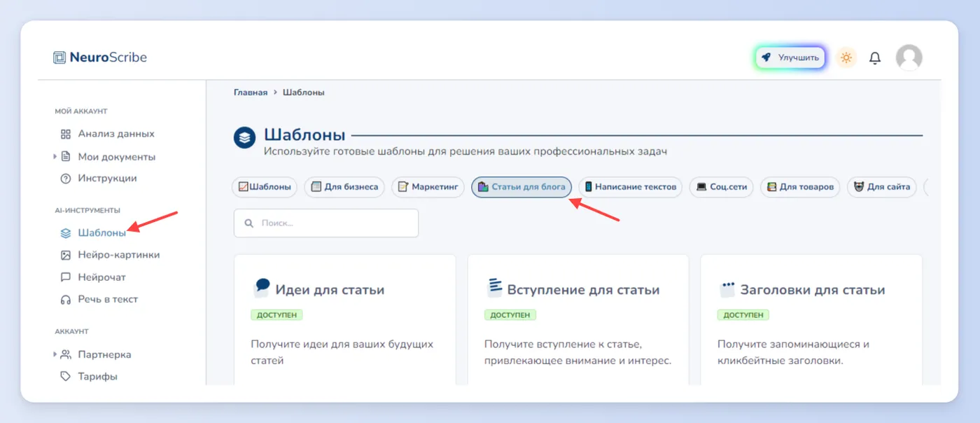Click the round layers icon beside Шаблоны heading

click(244, 138)
